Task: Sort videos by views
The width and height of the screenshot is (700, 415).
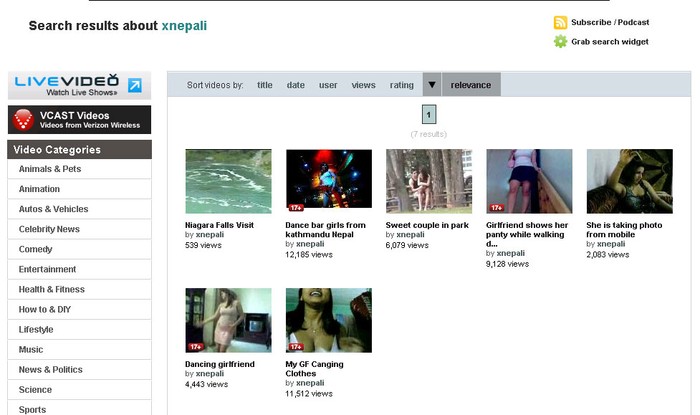Action: tap(363, 85)
